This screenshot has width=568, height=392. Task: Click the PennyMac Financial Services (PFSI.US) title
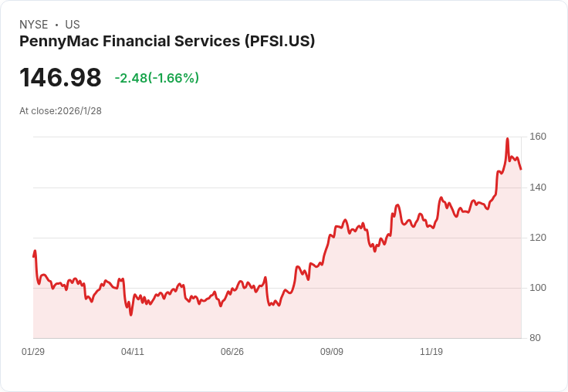coord(167,42)
